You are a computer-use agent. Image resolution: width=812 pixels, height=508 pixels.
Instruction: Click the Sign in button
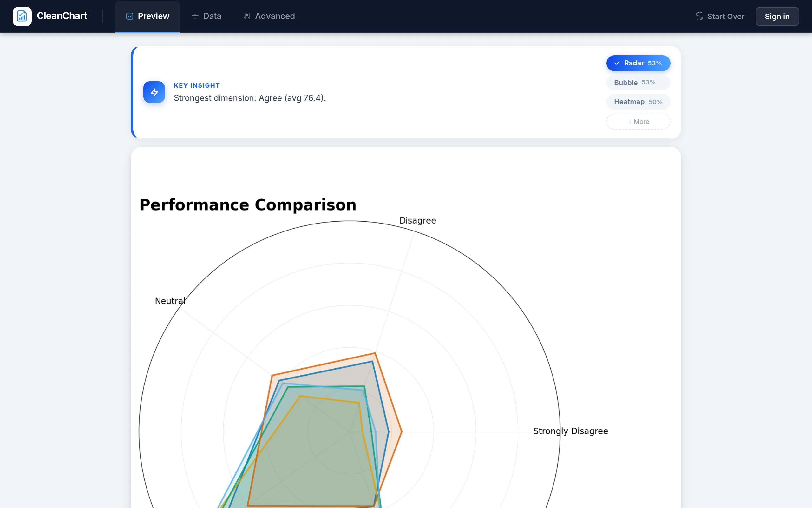(777, 17)
